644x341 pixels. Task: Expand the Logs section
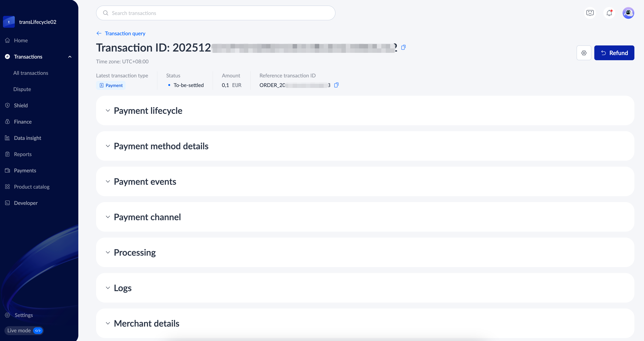tap(108, 288)
